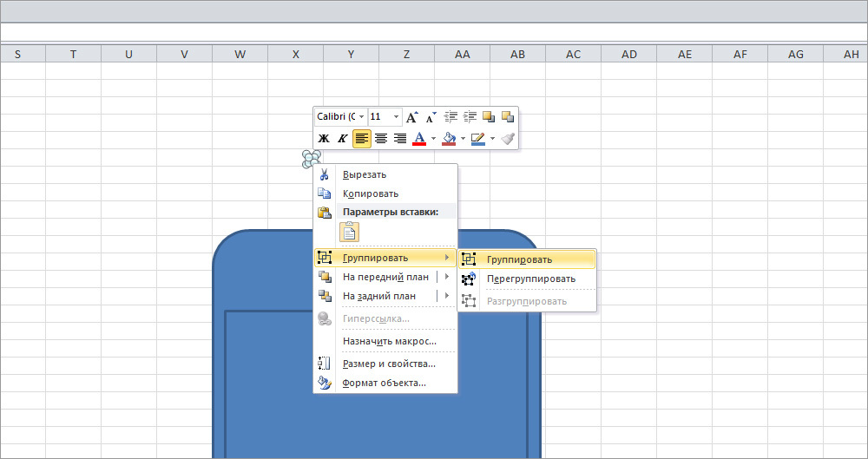Click the Increase Indent icon
The height and width of the screenshot is (459, 868).
click(470, 117)
